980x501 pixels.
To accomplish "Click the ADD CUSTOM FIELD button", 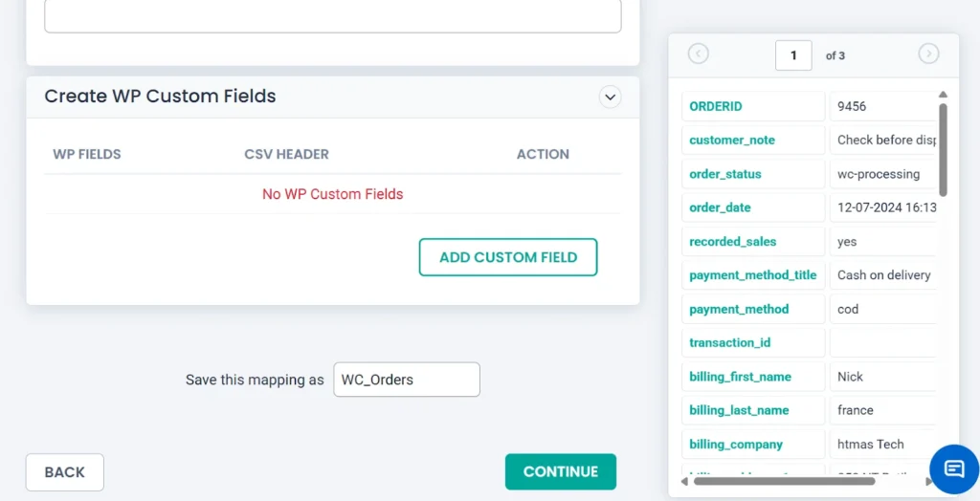I will (x=508, y=257).
